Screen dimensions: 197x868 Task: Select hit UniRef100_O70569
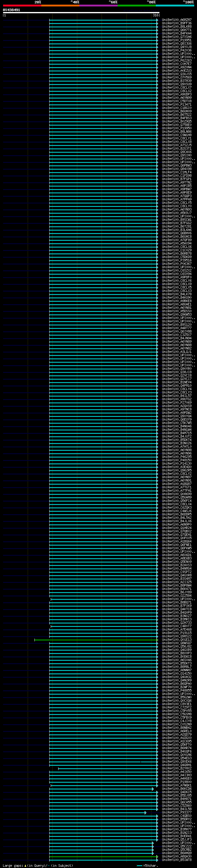176,78
